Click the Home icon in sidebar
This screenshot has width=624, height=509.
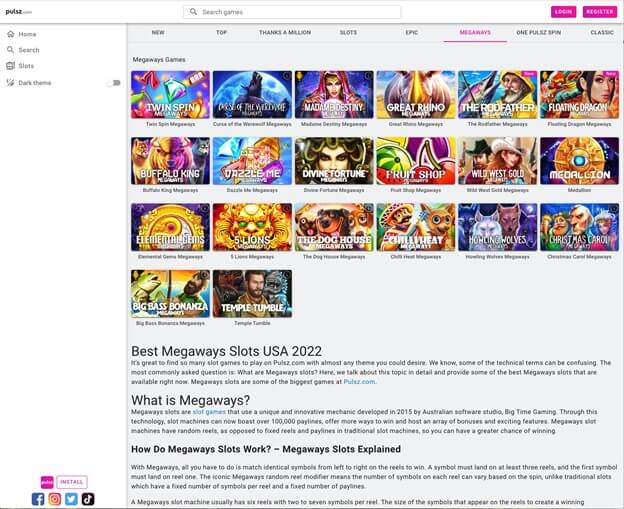click(11, 34)
